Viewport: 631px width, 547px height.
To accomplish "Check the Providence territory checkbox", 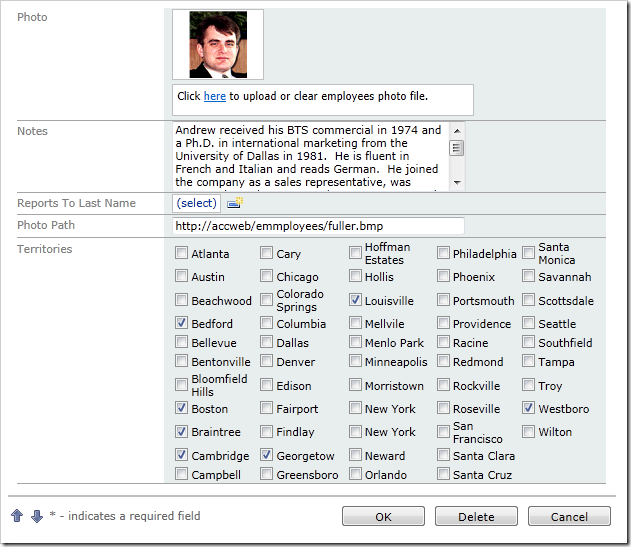I will pyautogui.click(x=443, y=322).
